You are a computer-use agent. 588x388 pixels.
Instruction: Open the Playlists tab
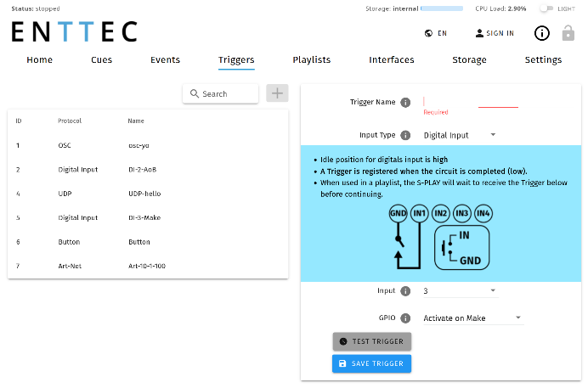coord(312,60)
